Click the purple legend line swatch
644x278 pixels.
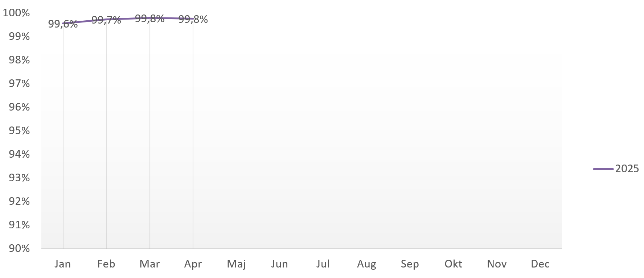[603, 169]
